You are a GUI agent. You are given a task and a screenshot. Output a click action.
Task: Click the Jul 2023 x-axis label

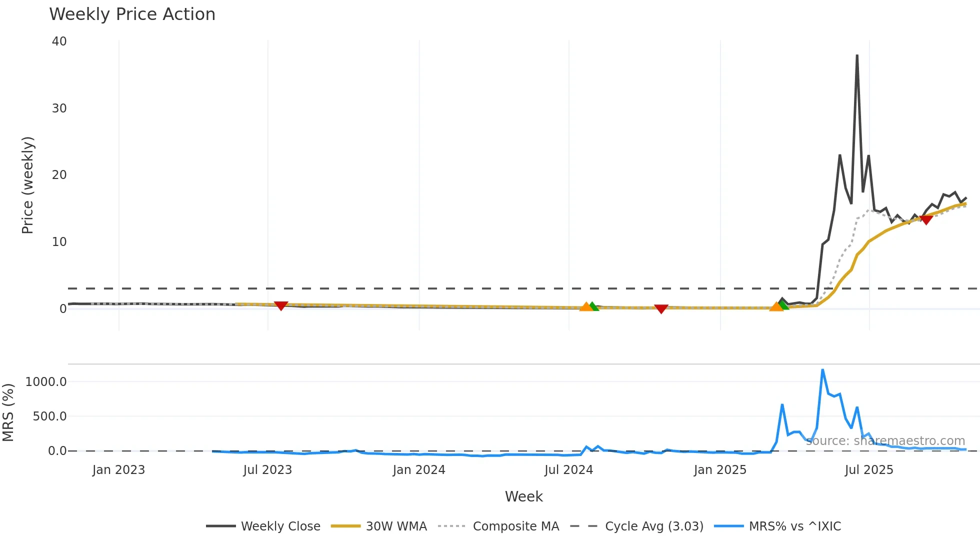point(267,470)
